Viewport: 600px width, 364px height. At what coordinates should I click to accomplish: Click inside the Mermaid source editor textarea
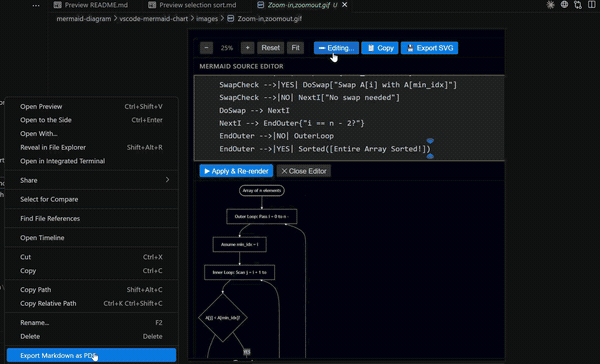(349, 118)
